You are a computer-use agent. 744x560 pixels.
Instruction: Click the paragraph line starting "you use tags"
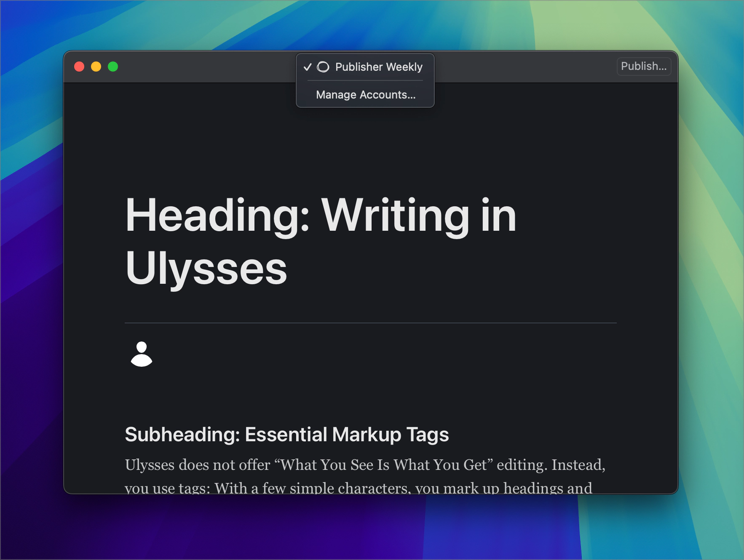358,488
